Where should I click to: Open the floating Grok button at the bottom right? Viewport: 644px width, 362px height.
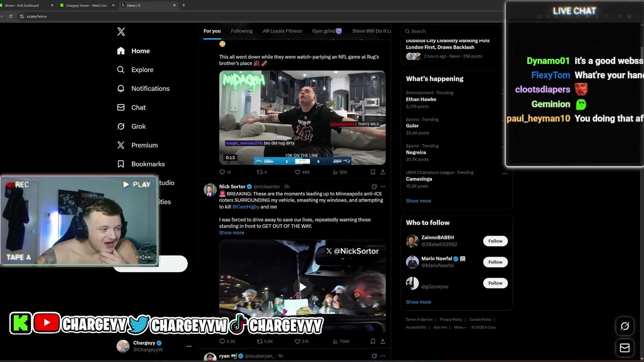625,326
